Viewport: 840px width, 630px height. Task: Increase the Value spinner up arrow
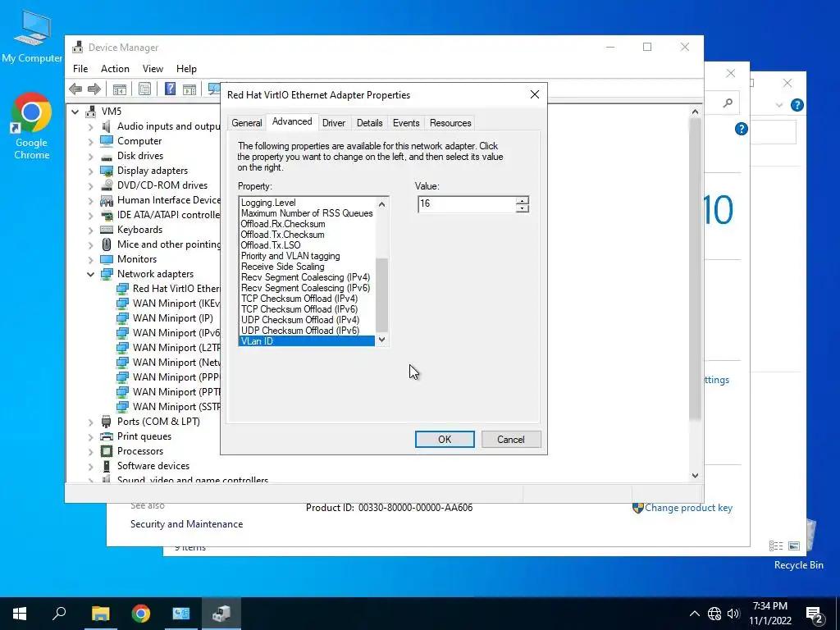523,200
